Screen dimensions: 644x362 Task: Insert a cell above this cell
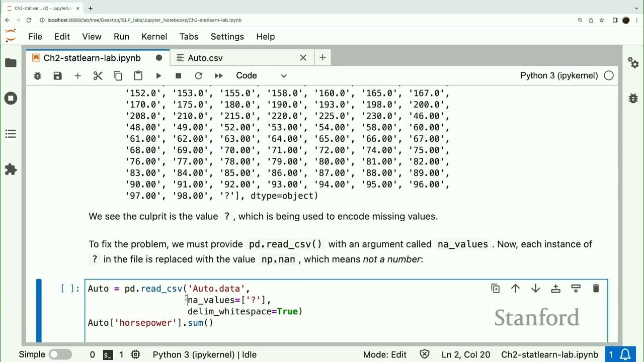tap(555, 289)
